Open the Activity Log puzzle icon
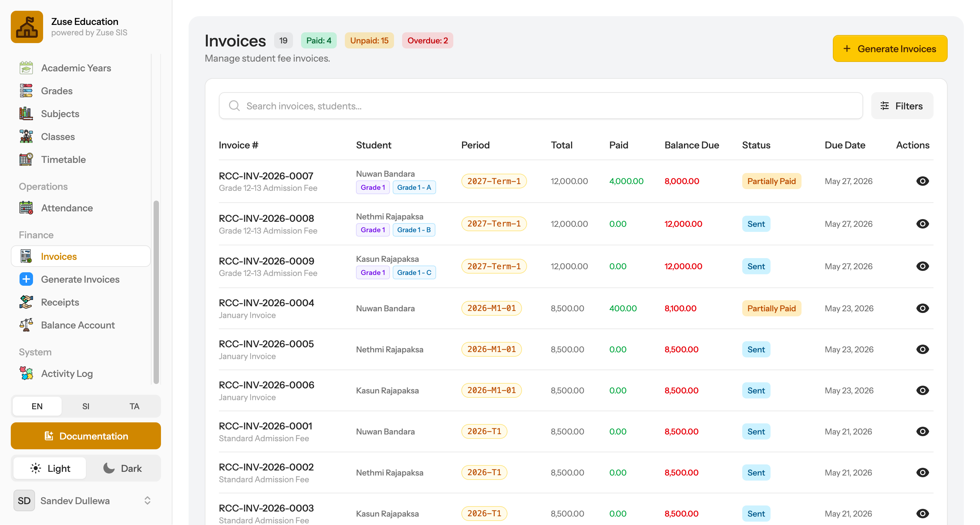980x525 pixels. pos(26,373)
